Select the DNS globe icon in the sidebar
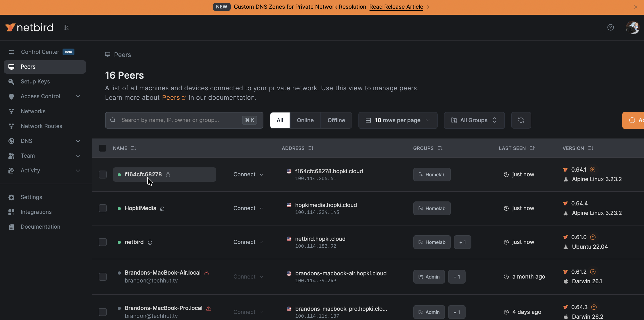The width and height of the screenshot is (644, 320). click(x=11, y=141)
